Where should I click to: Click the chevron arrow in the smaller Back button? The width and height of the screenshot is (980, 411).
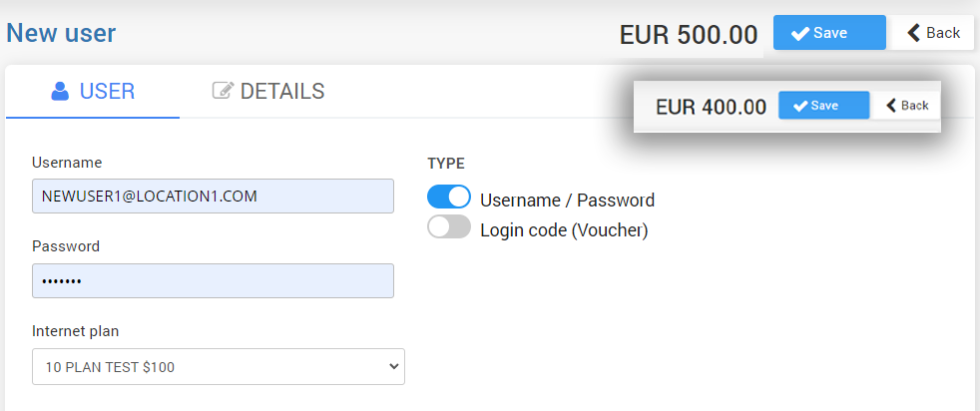(x=891, y=106)
